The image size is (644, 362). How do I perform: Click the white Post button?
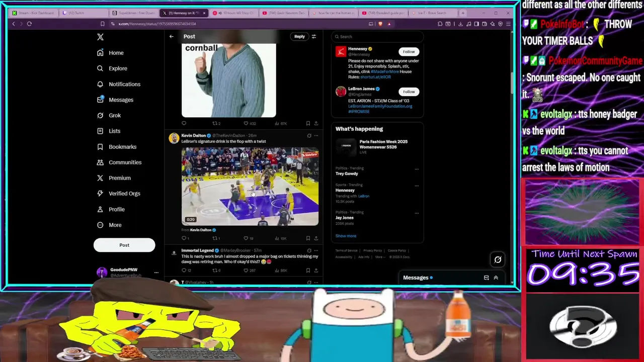124,245
